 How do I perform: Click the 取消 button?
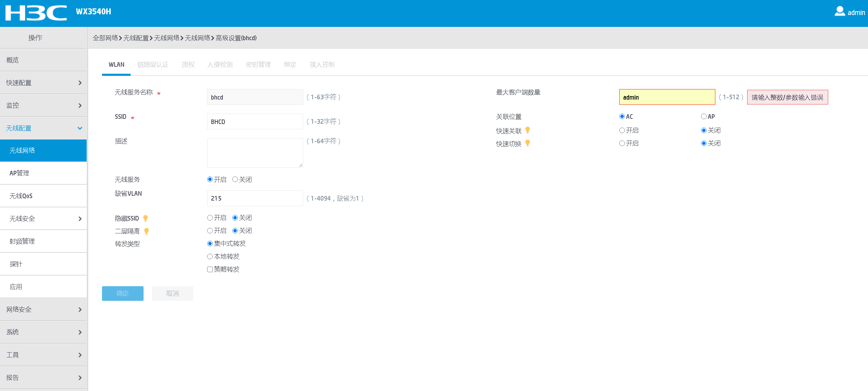click(x=173, y=294)
